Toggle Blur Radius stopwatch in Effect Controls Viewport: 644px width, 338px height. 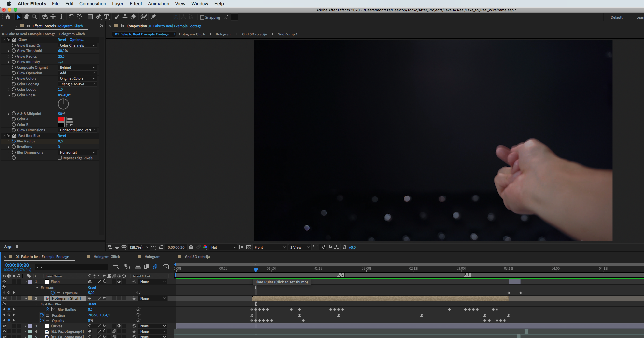pos(14,141)
